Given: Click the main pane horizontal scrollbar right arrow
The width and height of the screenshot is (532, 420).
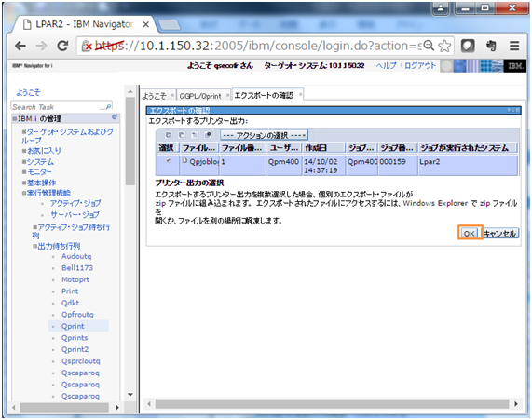Looking at the screenshot, I should [516, 404].
